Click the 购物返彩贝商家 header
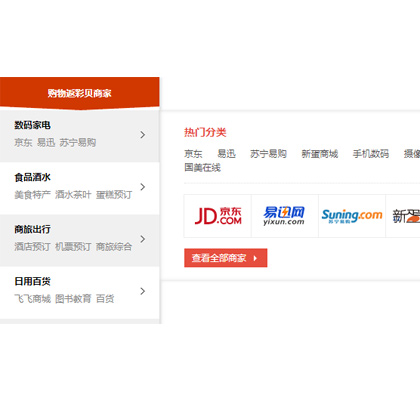Viewport: 420px width, 420px height. pos(79,93)
